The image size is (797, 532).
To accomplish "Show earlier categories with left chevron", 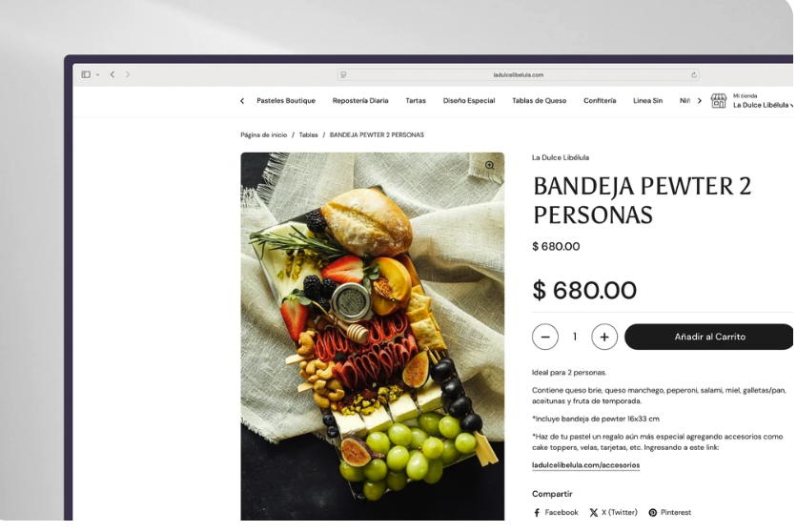I will tap(242, 101).
